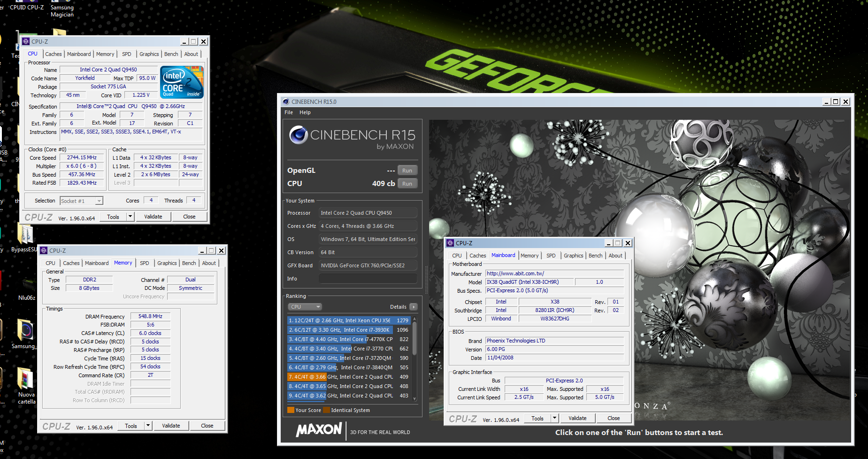Screen dimensions: 868x459
Task: Click CPU-Z title bar icon in top window
Action: (x=26, y=41)
